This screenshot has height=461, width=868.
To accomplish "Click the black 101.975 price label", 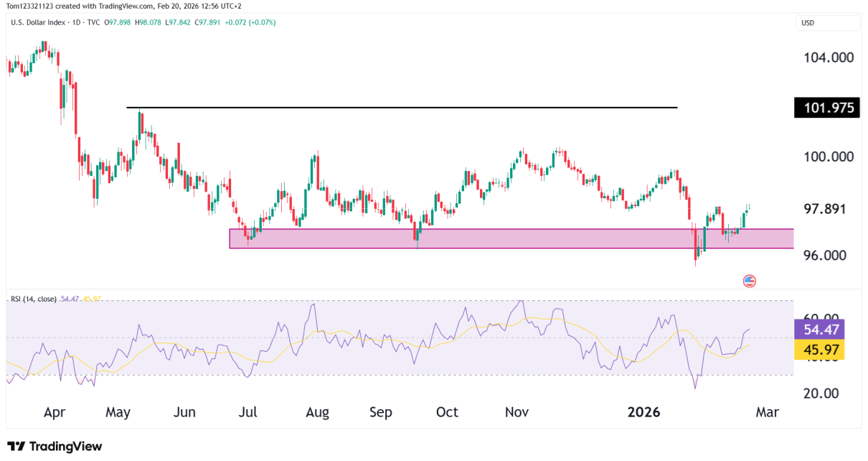I will pos(826,107).
